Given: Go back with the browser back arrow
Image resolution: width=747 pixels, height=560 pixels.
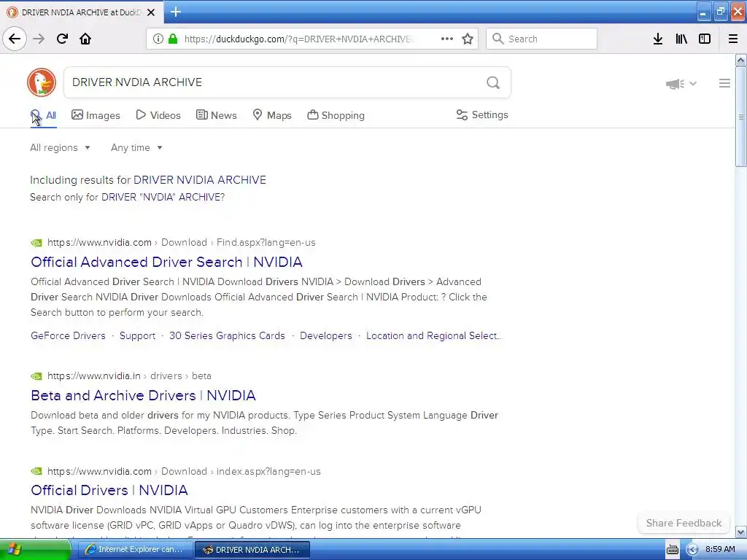Looking at the screenshot, I should pos(15,39).
